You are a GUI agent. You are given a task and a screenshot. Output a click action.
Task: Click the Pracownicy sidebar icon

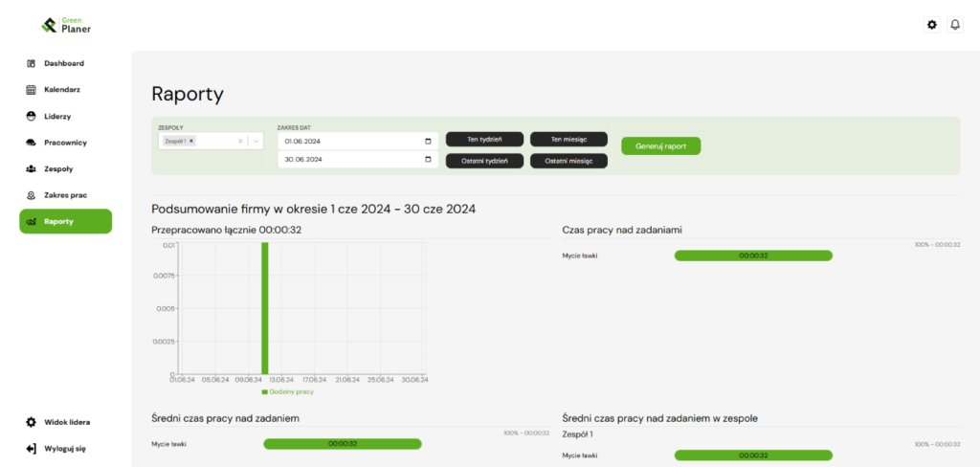31,143
